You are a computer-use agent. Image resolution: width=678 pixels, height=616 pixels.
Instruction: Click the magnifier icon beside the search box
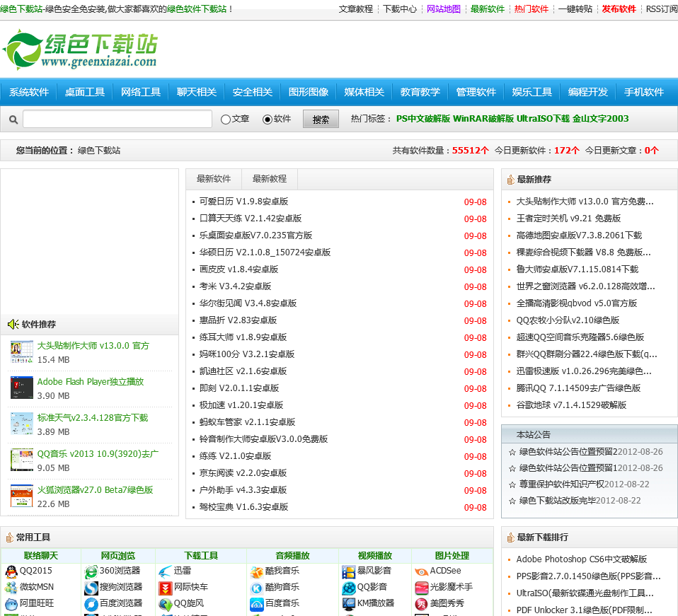click(x=13, y=120)
